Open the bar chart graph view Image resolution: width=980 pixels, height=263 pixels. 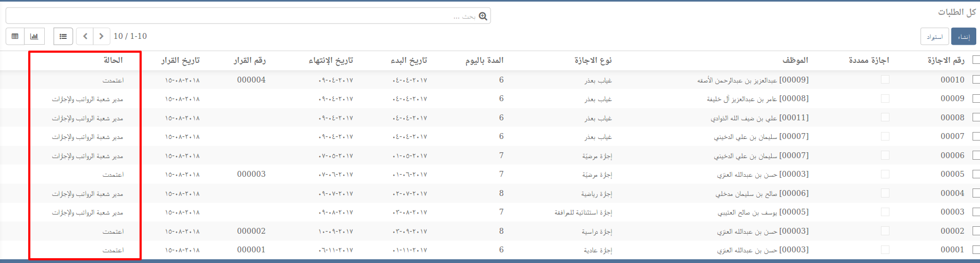coord(34,36)
